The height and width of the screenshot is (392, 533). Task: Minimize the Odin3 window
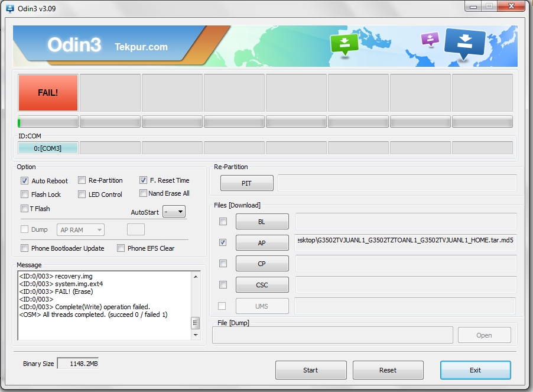[x=473, y=7]
